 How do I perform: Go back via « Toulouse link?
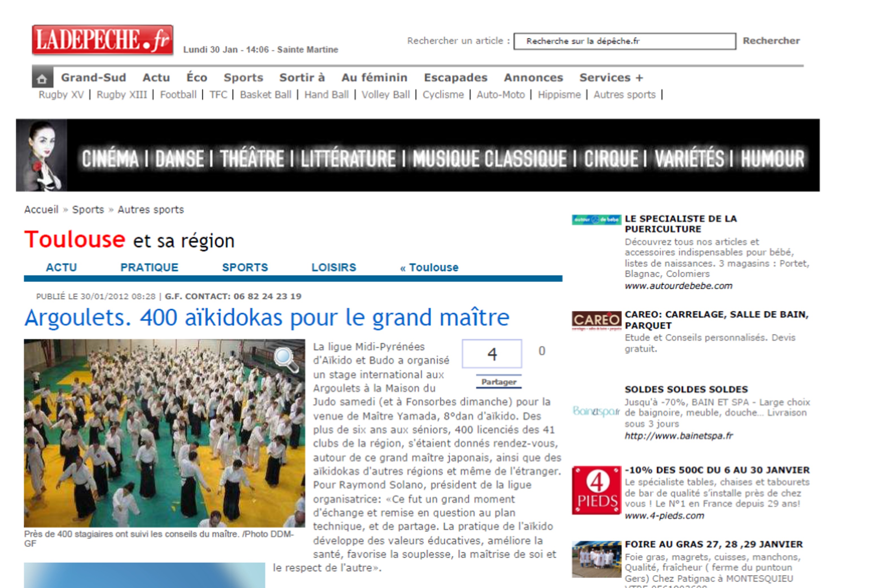click(x=429, y=267)
